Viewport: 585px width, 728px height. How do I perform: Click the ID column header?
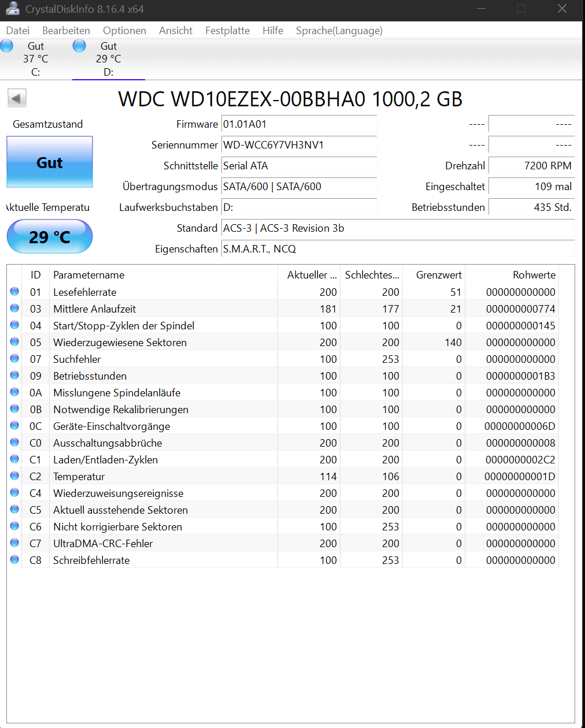tap(36, 275)
